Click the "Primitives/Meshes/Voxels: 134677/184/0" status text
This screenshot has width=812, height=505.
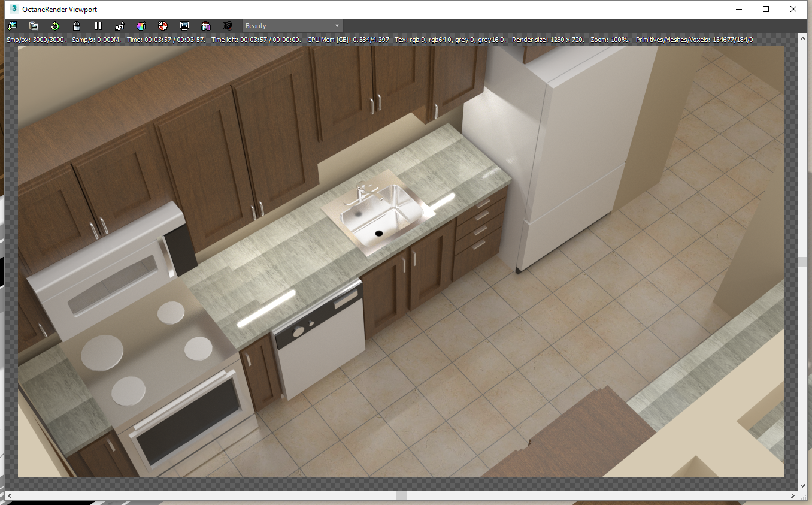pyautogui.click(x=695, y=40)
